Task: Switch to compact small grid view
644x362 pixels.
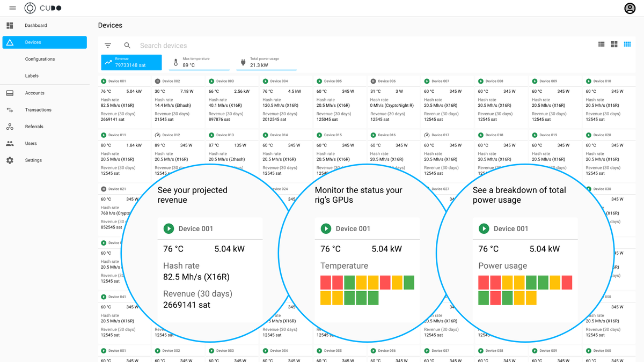Action: [627, 44]
